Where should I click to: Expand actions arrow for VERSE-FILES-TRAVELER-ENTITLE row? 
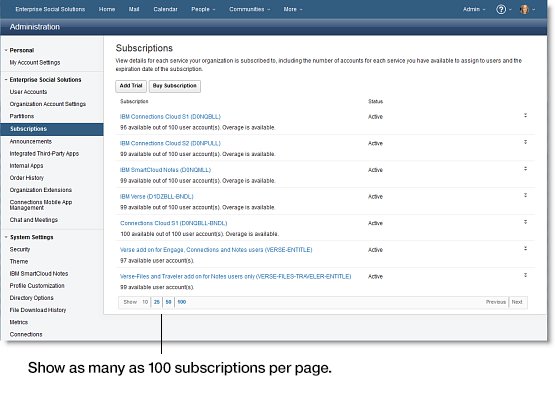pyautogui.click(x=526, y=275)
